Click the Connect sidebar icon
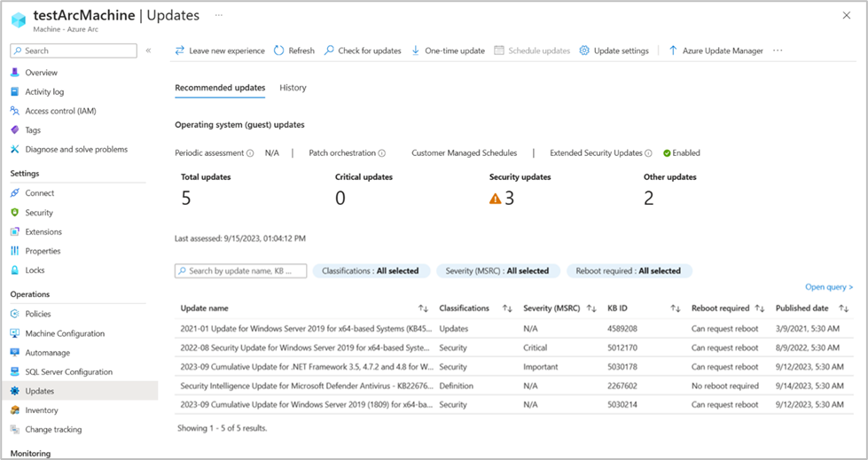Viewport: 868px width, 460px height. 15,193
